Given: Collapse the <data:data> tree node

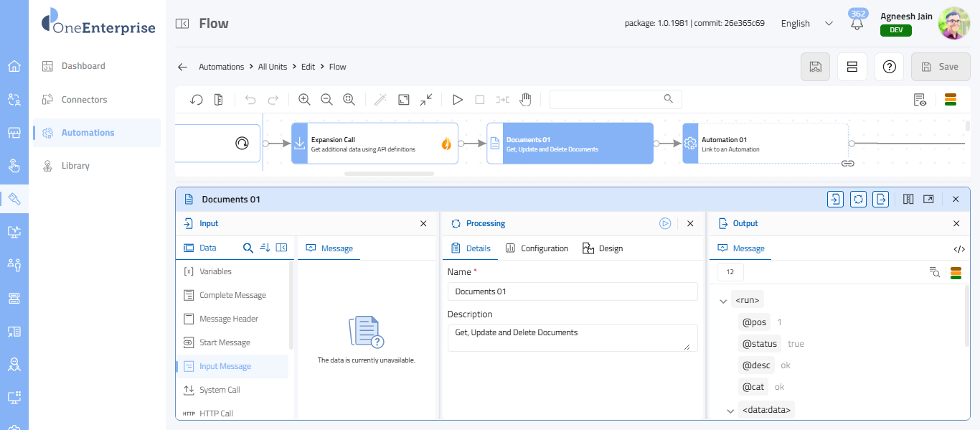Looking at the screenshot, I should [x=730, y=411].
